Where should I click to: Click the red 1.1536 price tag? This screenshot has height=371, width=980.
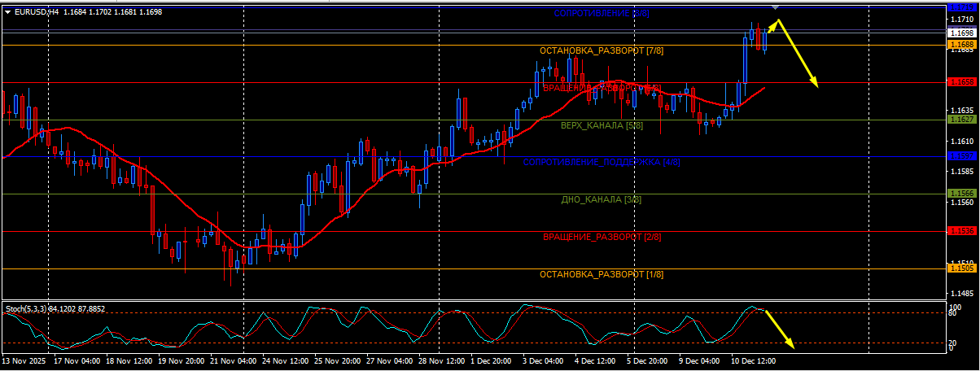click(x=961, y=230)
